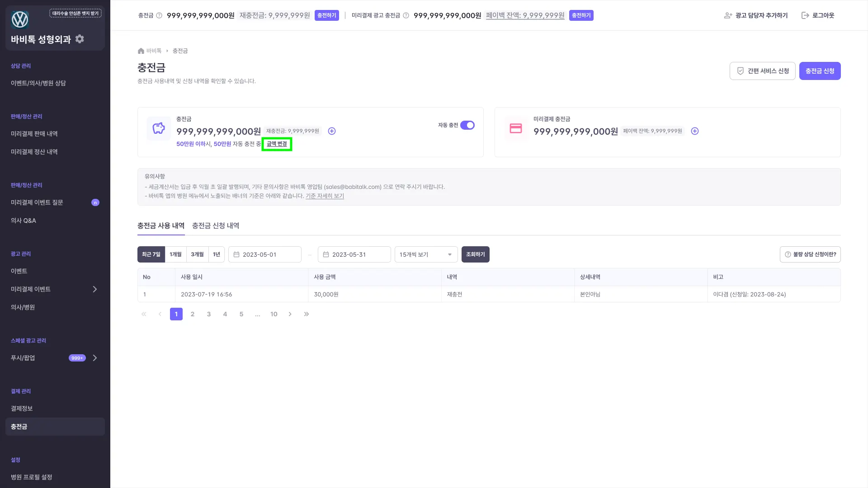The image size is (868, 488).
Task: Select 최근 7일 period filter
Action: pyautogui.click(x=151, y=254)
